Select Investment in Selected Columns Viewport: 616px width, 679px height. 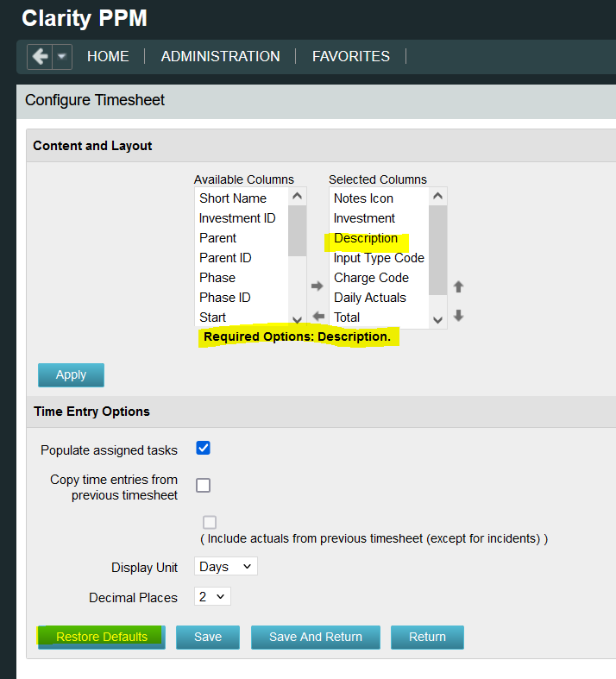coord(379,218)
